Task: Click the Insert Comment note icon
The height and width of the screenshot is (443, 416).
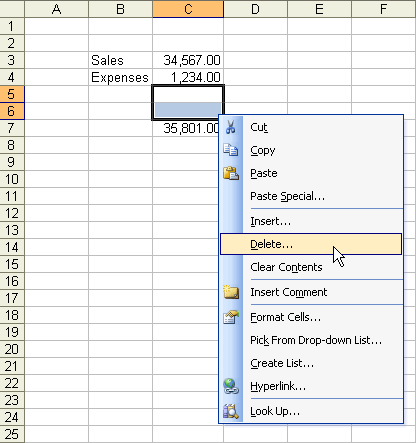Action: 231,292
